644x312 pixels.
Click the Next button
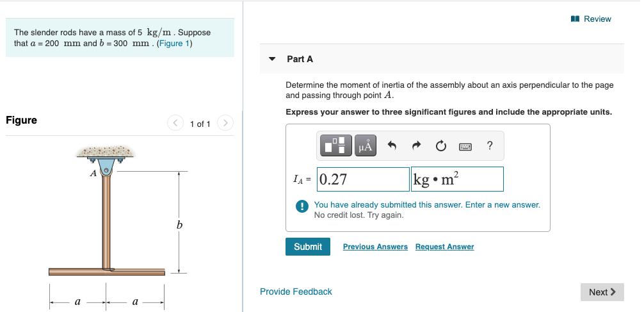602,292
